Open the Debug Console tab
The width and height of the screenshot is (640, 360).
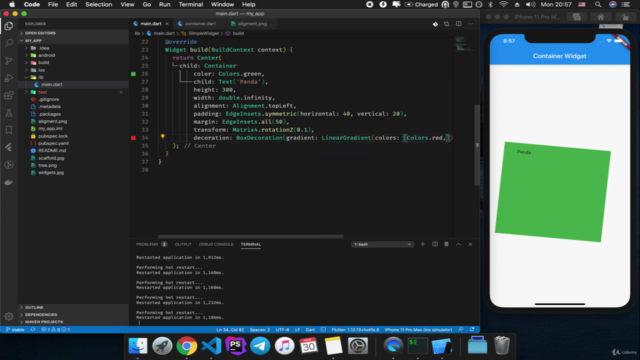pos(216,244)
